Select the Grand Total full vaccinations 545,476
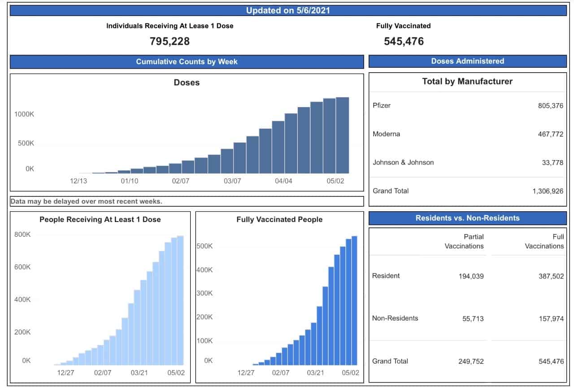 pyautogui.click(x=551, y=362)
